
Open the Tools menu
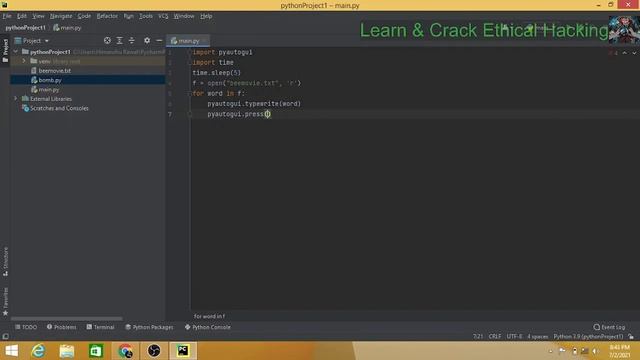146,16
